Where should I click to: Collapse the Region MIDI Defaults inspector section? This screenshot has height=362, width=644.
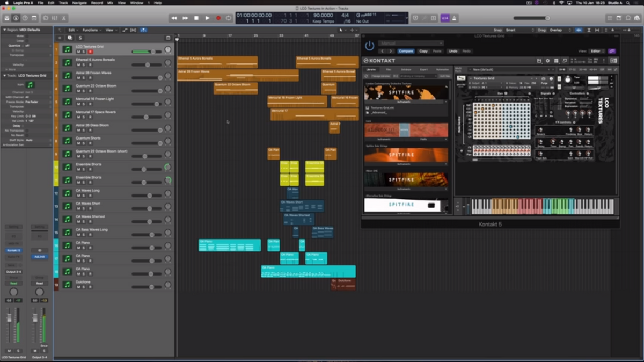click(x=5, y=30)
